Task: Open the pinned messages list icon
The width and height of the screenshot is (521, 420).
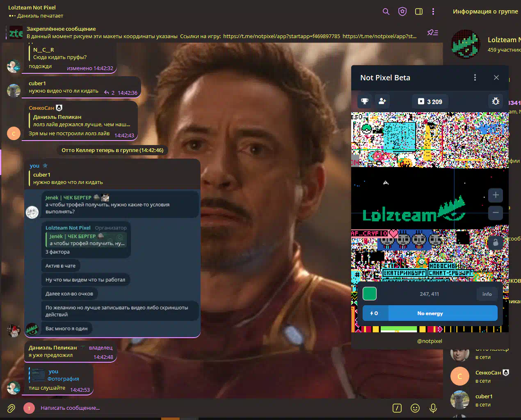Action: coord(432,32)
